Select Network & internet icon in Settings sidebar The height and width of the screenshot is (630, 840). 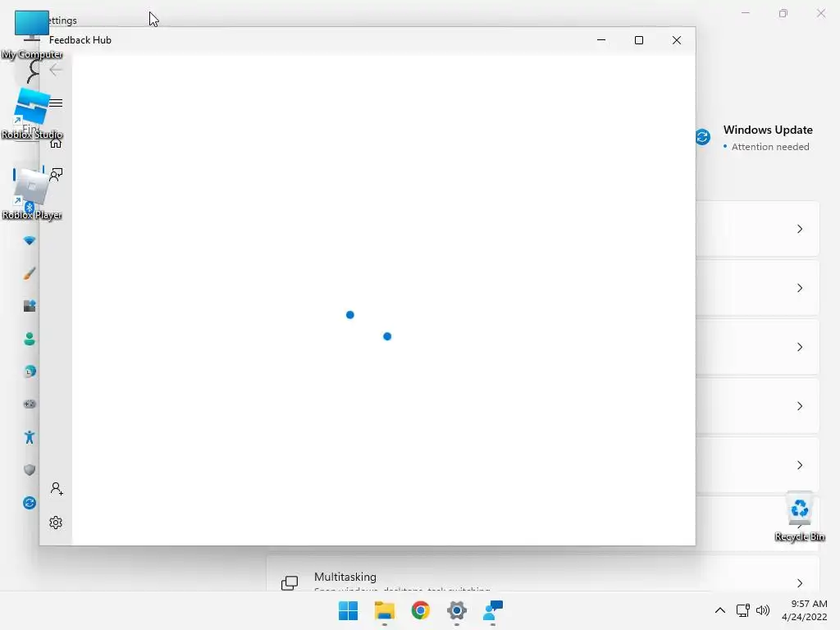30,240
